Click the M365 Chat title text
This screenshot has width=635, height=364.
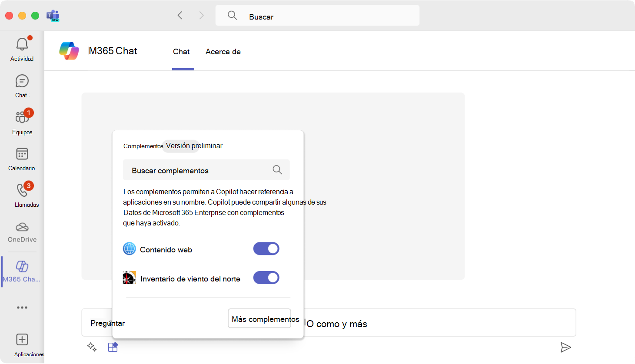click(113, 51)
